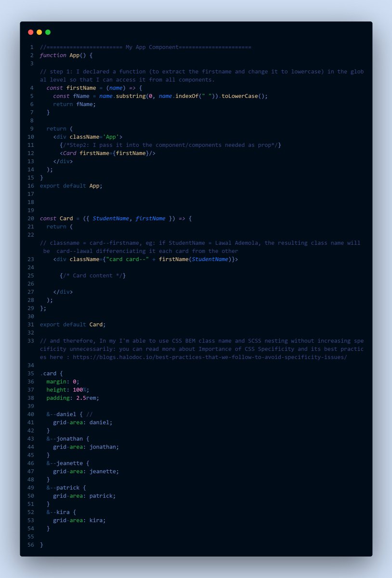
Task: Select the '.toLowerCase()' method call
Action: [x=243, y=96]
